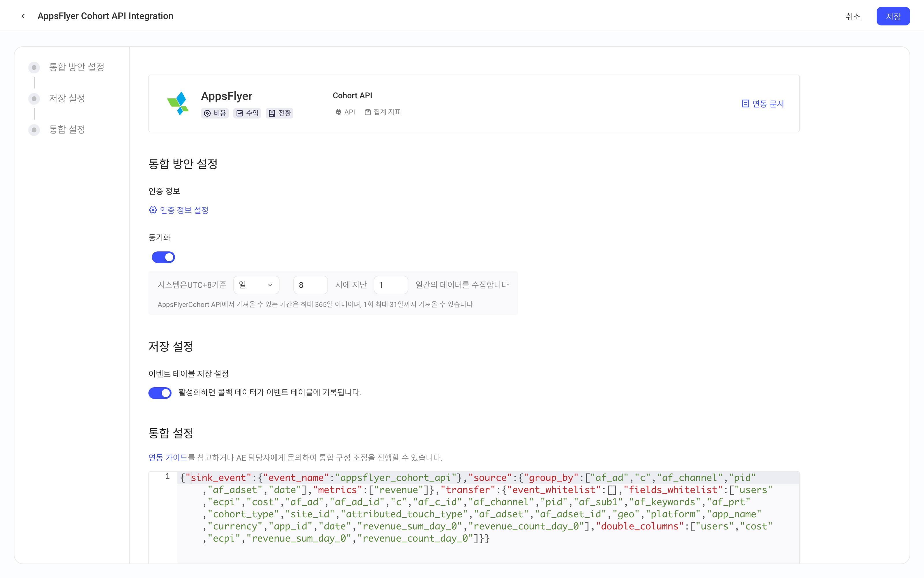Viewport: 924px width, 578px height.
Task: Jump to 통합 설정 step in sidebar
Action: pos(67,129)
